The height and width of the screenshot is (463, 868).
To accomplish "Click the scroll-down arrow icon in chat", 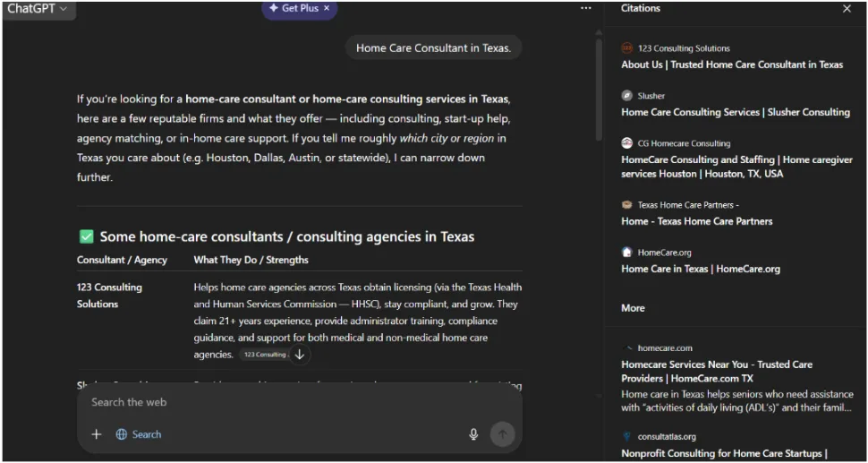I will click(300, 355).
